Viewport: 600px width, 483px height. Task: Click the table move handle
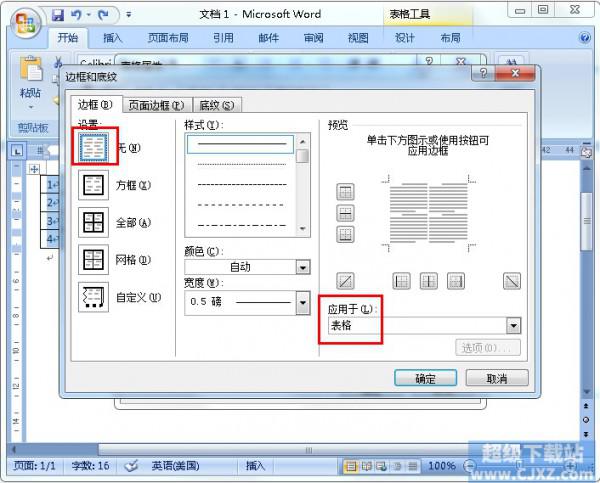(34, 169)
